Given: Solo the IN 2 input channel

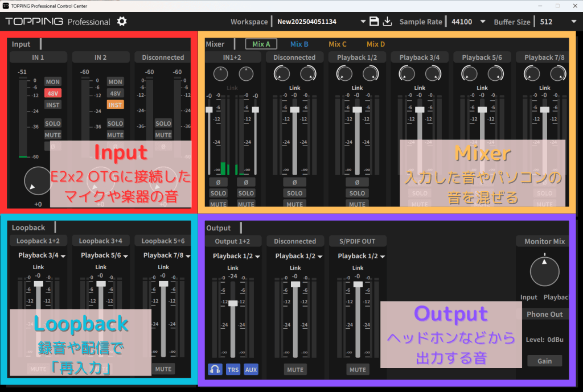Looking at the screenshot, I should (x=115, y=123).
